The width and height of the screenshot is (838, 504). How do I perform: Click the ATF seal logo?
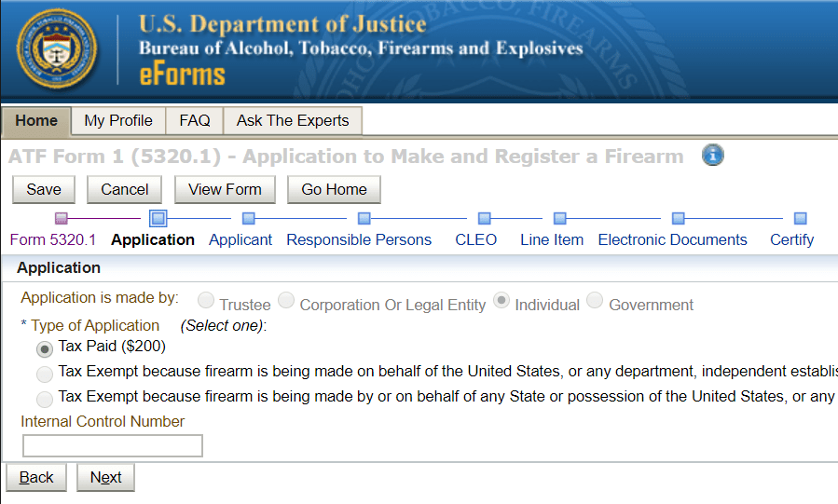57,49
